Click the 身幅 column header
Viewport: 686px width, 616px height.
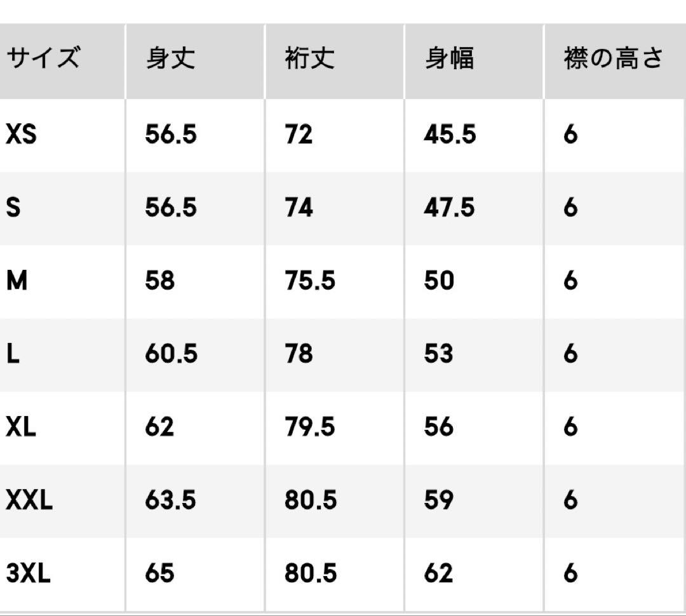tap(449, 59)
